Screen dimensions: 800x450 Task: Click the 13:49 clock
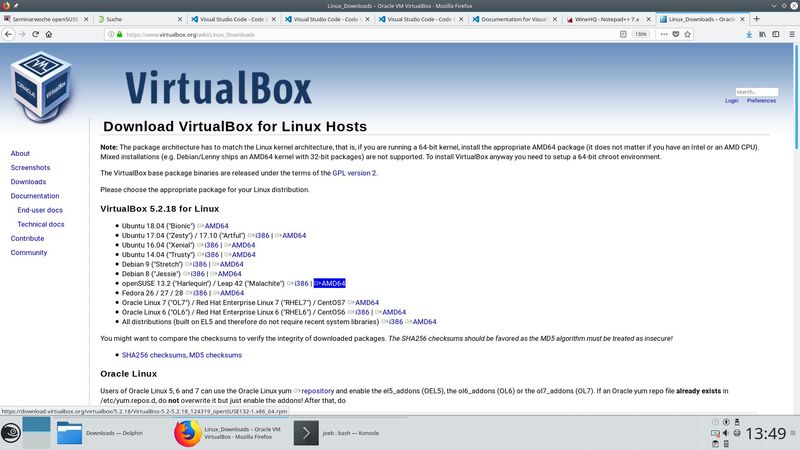click(x=765, y=433)
